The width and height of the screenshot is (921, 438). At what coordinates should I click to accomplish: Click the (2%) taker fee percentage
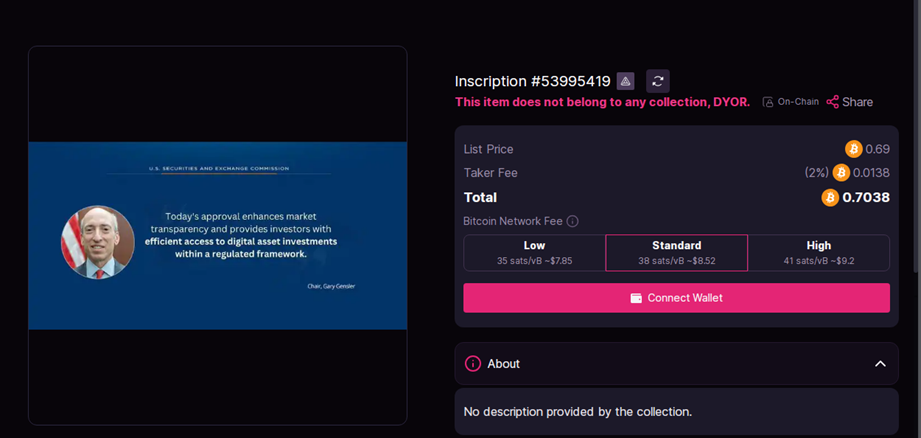point(816,173)
